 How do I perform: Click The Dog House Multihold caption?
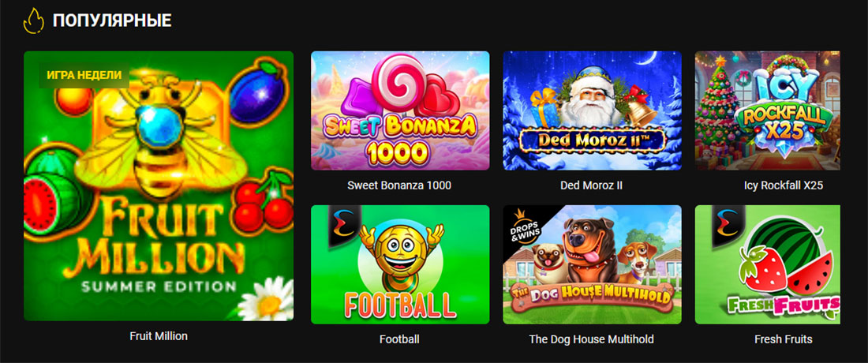click(x=592, y=339)
